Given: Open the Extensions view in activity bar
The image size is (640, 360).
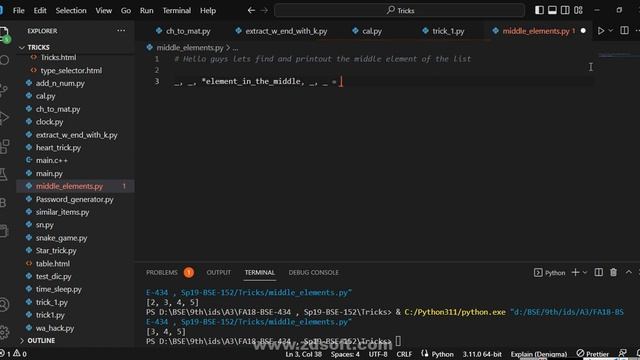Looking at the screenshot, I should tap(4, 146).
